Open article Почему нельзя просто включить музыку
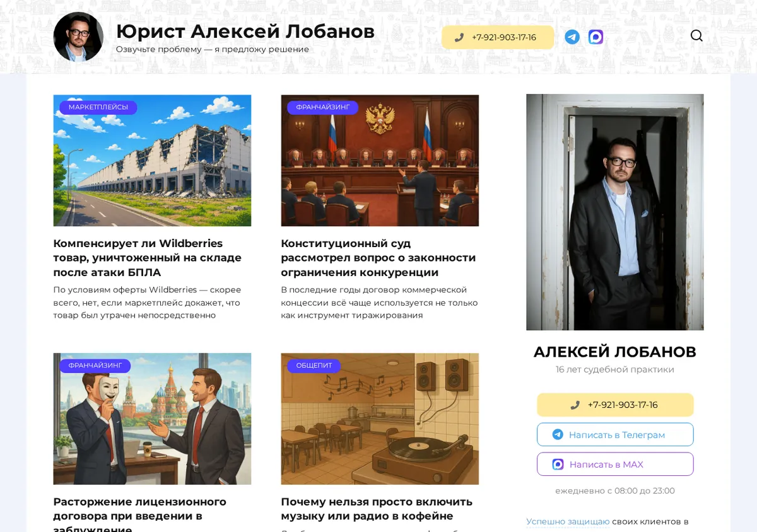 coord(377,509)
